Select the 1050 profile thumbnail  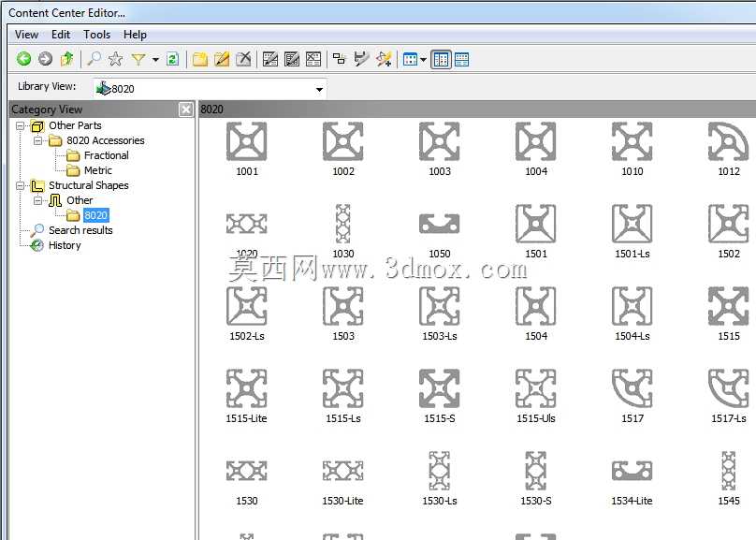pyautogui.click(x=439, y=224)
